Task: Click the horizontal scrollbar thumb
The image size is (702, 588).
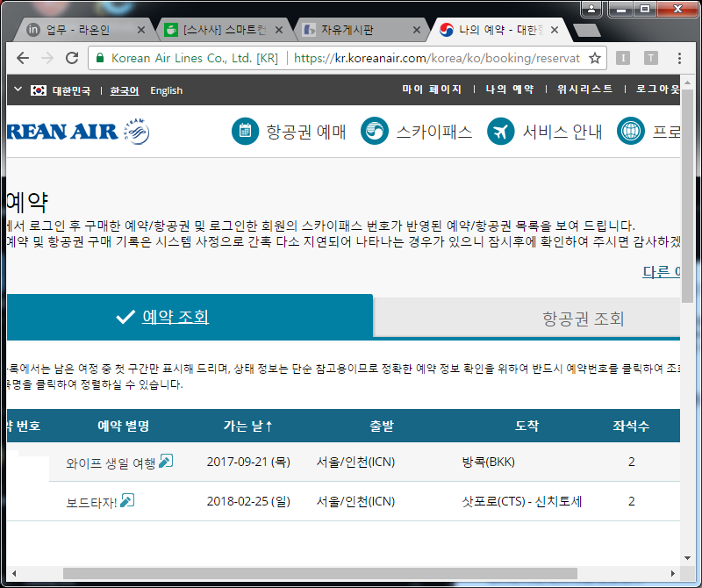Action: [320, 573]
